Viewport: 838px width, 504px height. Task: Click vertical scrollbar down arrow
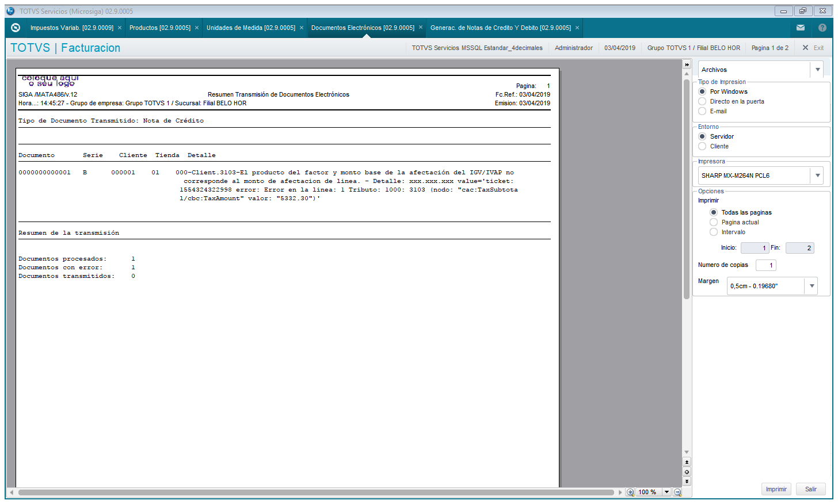pos(687,452)
